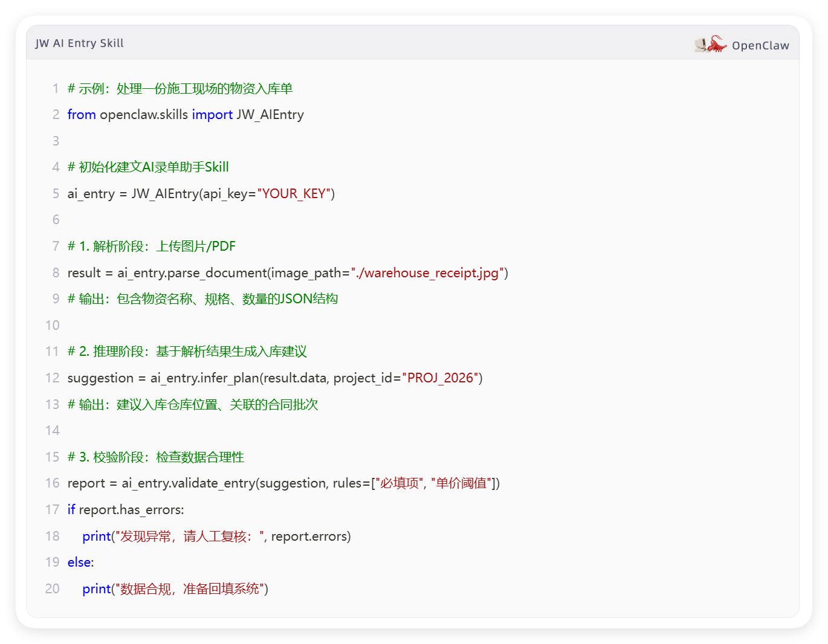The height and width of the screenshot is (644, 828).
Task: Click the "PROJ_2026" project id string
Action: coord(439,378)
